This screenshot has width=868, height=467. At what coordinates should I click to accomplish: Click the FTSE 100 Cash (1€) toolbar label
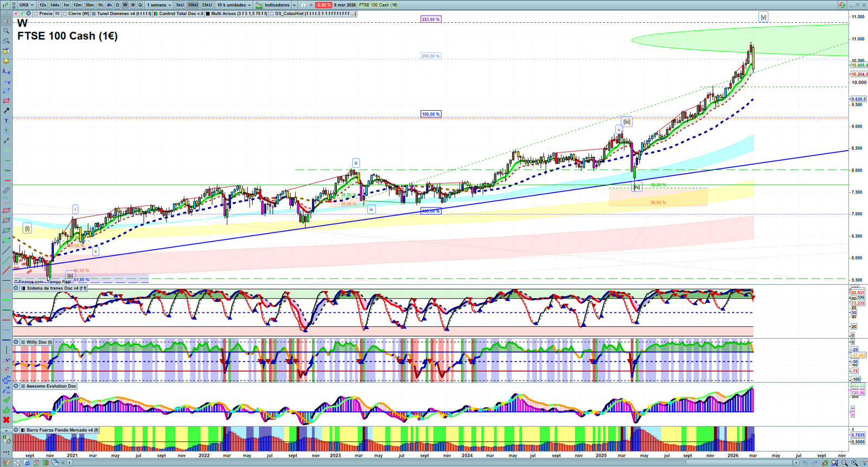378,5
